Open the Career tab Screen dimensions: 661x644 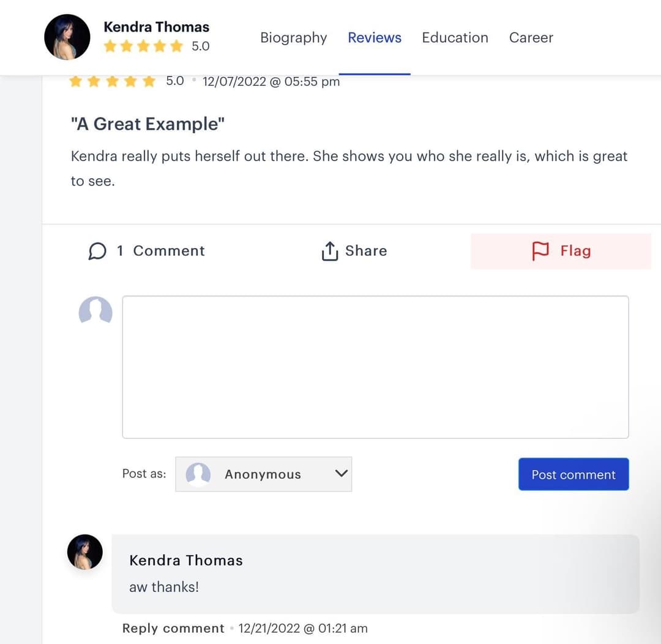(x=531, y=37)
